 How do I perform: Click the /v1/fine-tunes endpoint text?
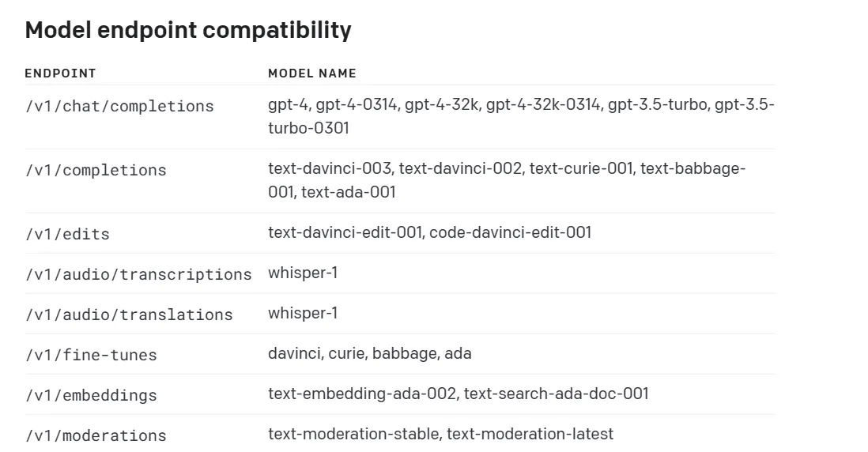91,355
